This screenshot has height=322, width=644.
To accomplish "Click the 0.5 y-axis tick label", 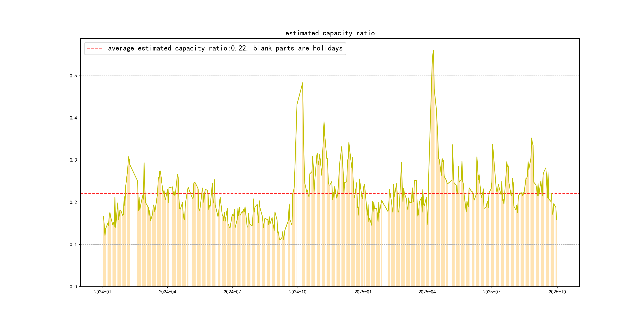I will (73, 76).
